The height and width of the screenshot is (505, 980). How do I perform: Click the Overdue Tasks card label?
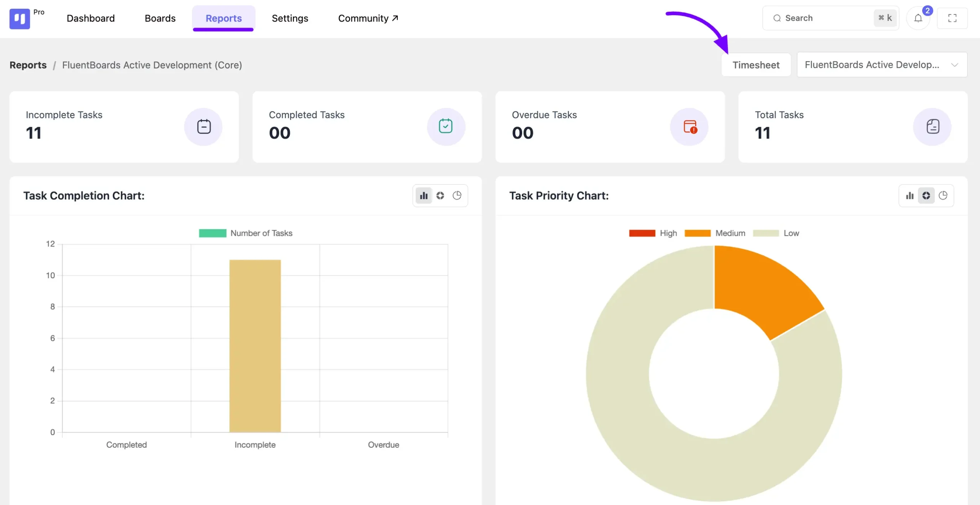point(544,115)
